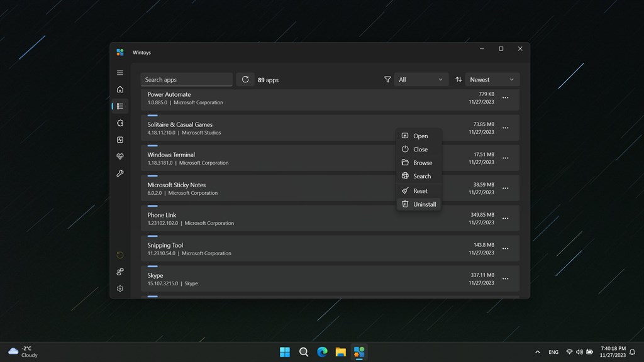Open the weather widget showing Cloudy
Viewport: 644px width, 362px height.
pos(24,352)
